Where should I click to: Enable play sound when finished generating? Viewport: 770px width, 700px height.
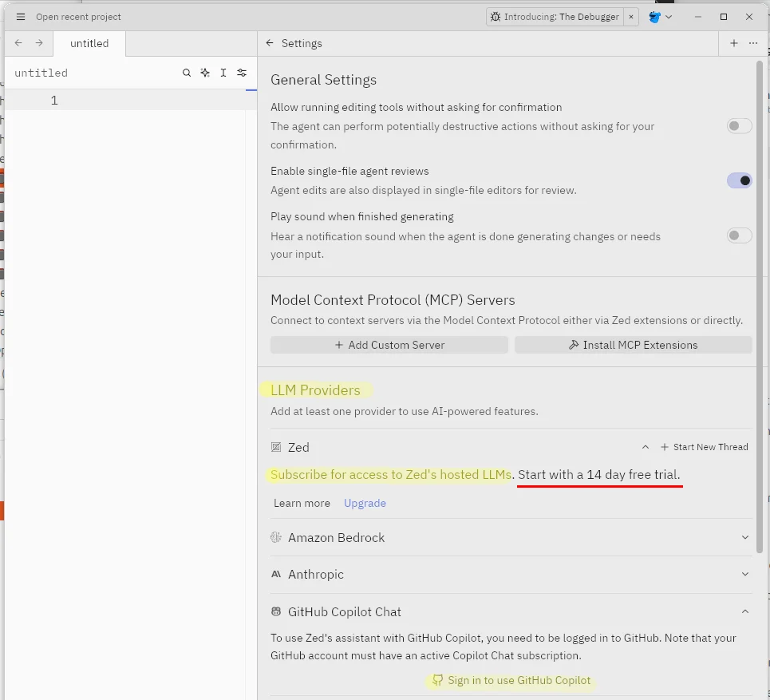point(739,235)
